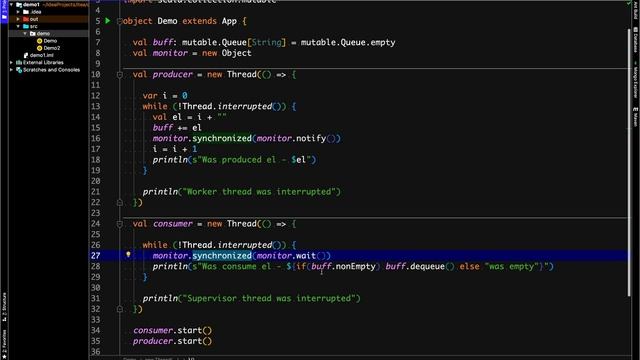Click the demo1 project root icon
The width and height of the screenshot is (640, 360).
(x=19, y=4)
